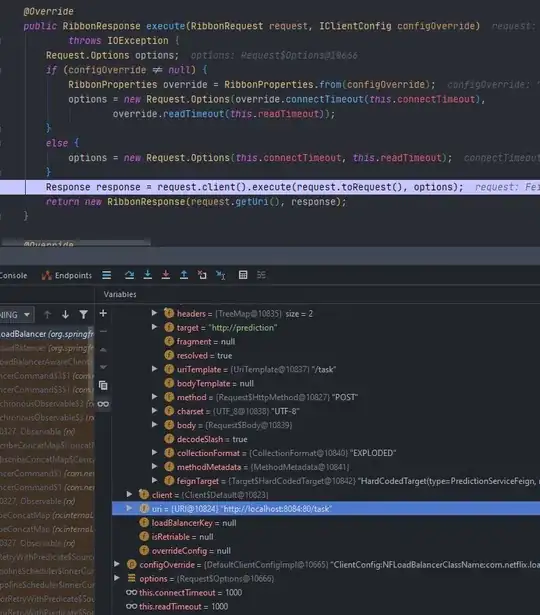The width and height of the screenshot is (540, 615).
Task: Click the copy icon in variables sidebar
Action: point(103,386)
